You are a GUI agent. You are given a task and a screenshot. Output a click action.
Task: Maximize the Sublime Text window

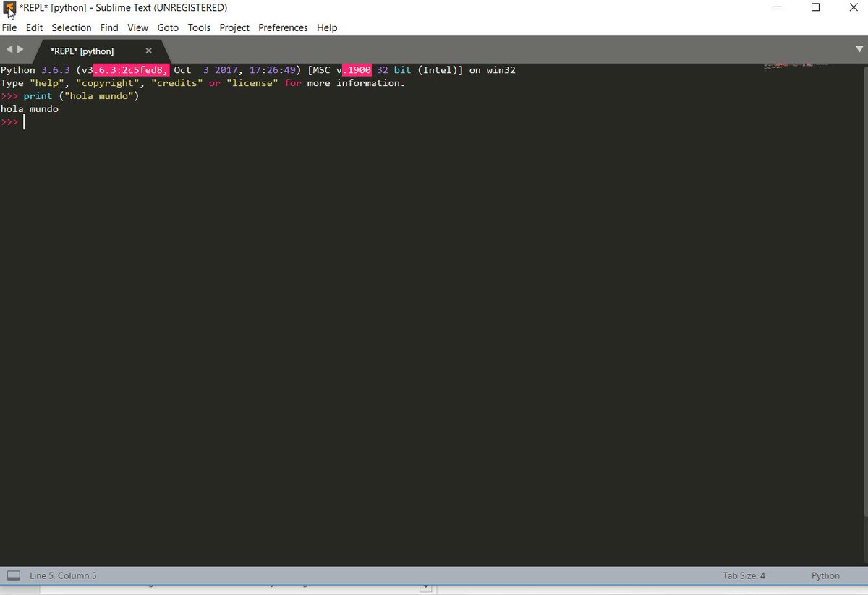(x=815, y=8)
